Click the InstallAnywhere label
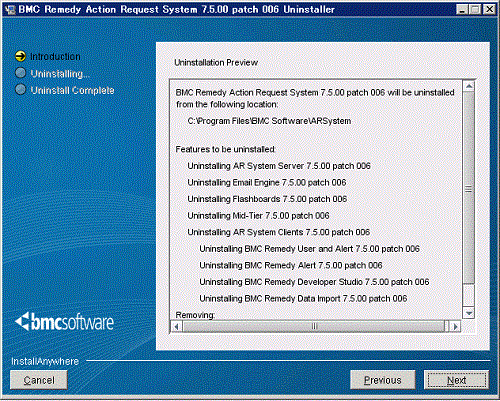Viewport: 500px width, 401px height. tap(45, 361)
